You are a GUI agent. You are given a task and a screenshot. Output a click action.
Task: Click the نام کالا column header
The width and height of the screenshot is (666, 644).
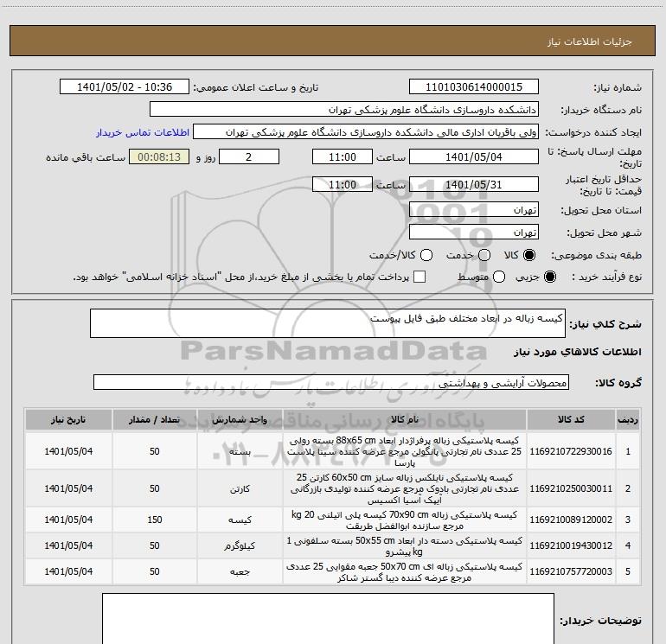pyautogui.click(x=405, y=420)
